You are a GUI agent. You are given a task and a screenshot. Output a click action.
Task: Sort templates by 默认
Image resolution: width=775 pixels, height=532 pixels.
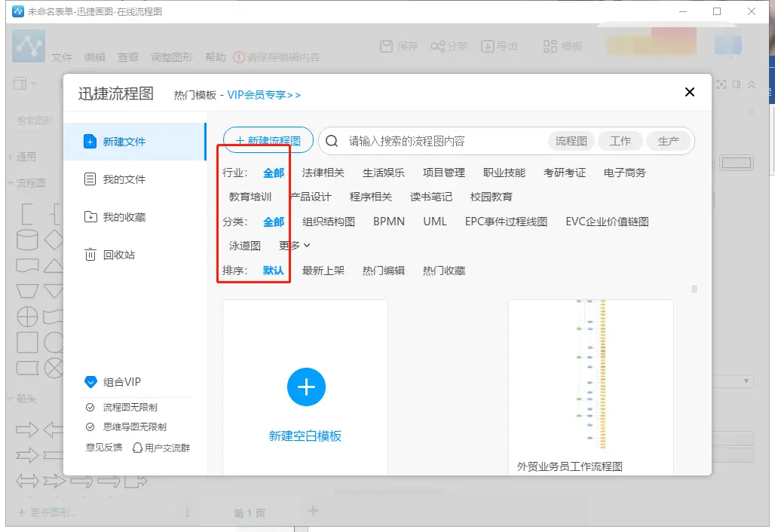click(274, 271)
